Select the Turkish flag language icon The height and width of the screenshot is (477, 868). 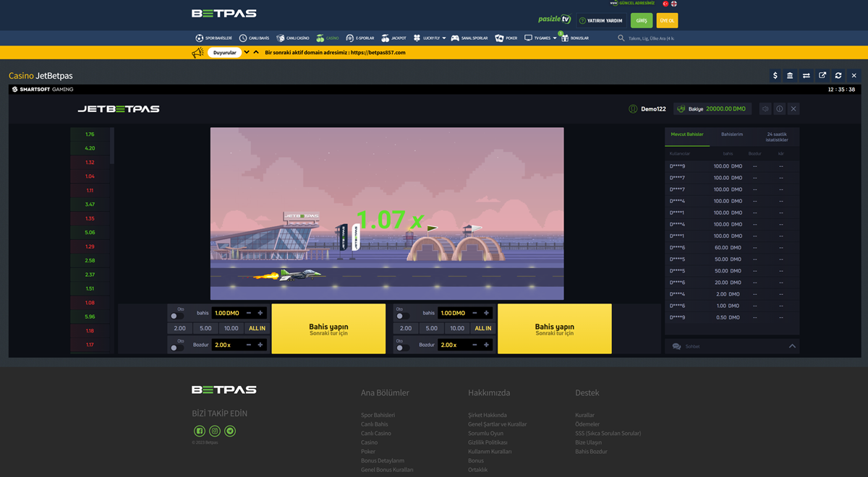(665, 4)
